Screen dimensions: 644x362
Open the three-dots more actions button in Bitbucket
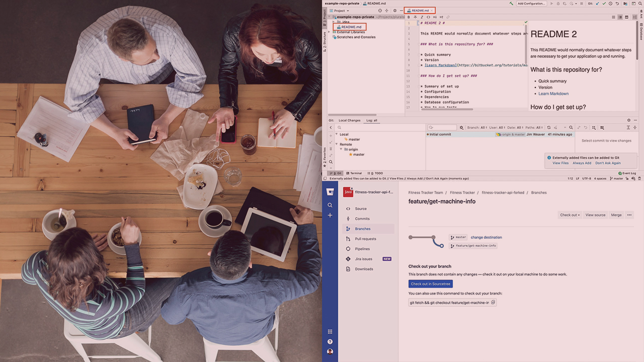pyautogui.click(x=629, y=215)
